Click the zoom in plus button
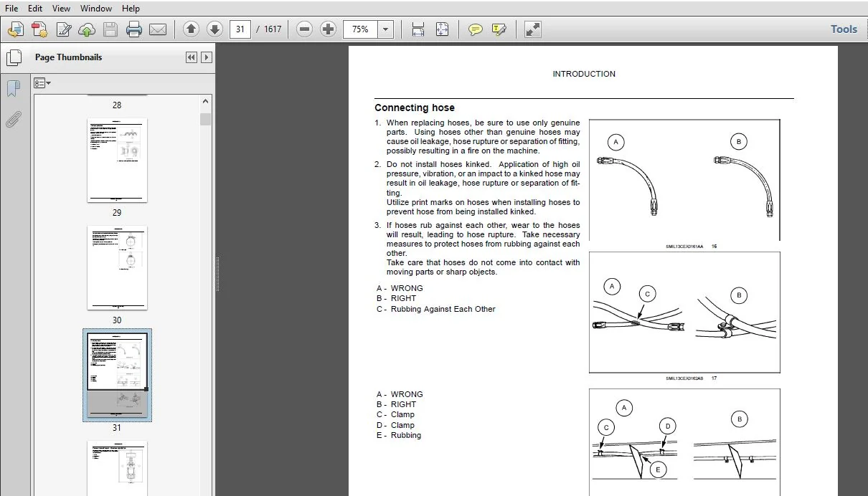This screenshot has height=496, width=868. 328,29
